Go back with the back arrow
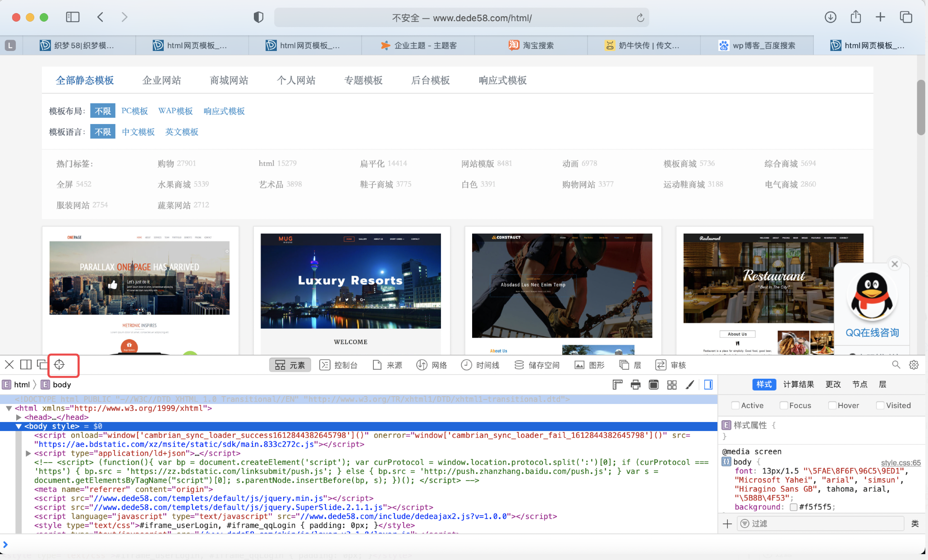Screen dimensions: 928x560 pos(101,17)
